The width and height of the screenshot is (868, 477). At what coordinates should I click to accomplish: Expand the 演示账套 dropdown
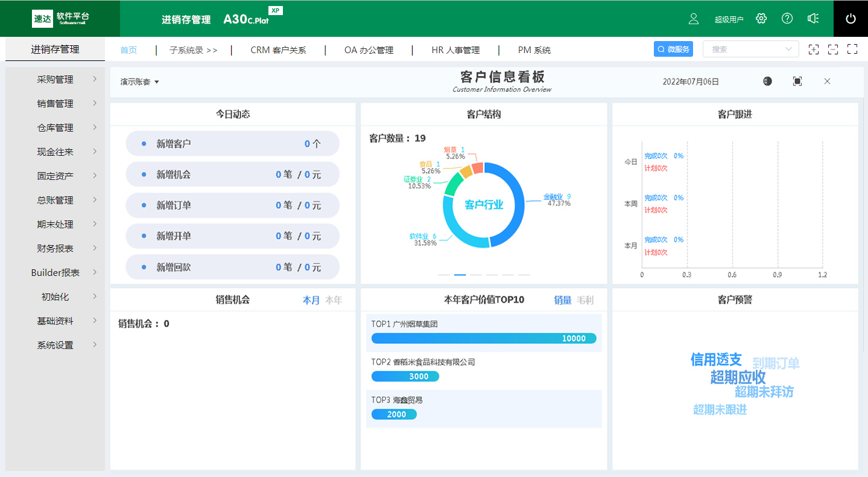tap(138, 80)
